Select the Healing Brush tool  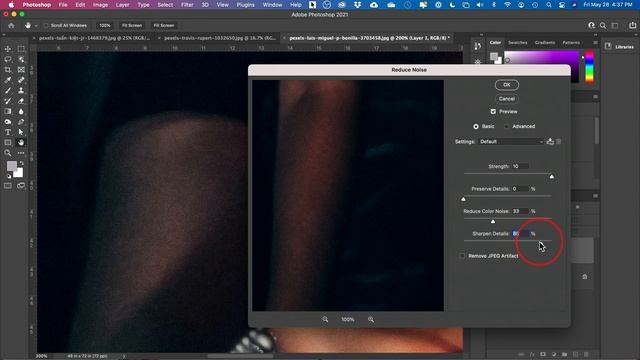pos(21,80)
